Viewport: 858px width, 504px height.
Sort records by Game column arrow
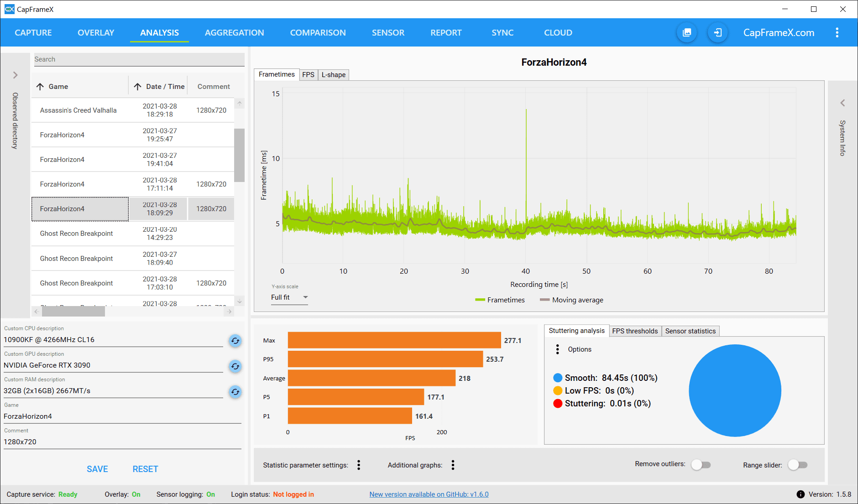coord(40,87)
